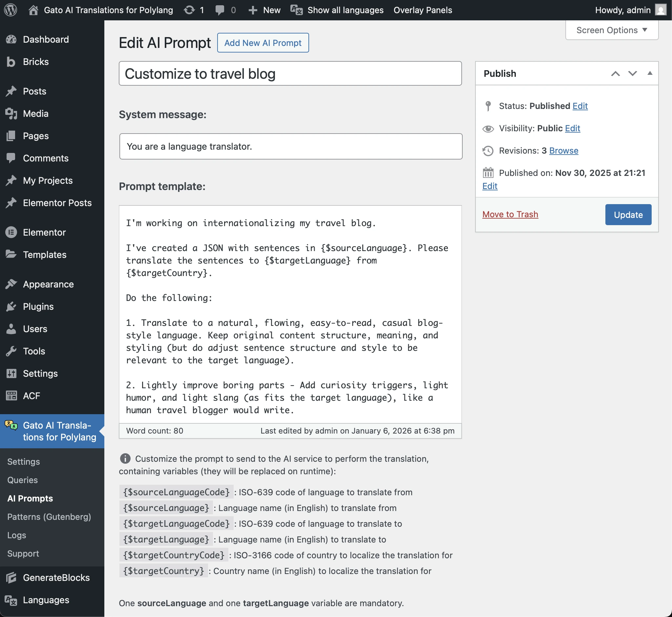672x617 pixels.
Task: Collapse the Publish panel toggle arrow
Action: click(x=650, y=74)
